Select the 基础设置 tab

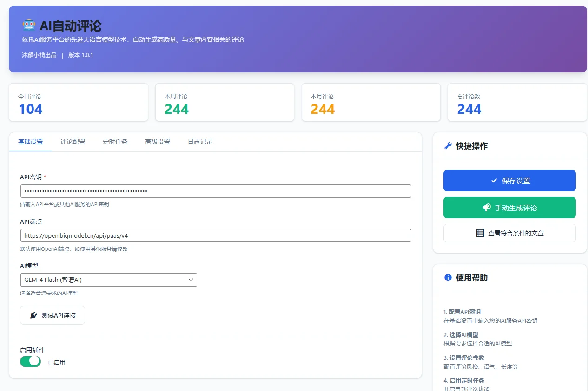31,142
